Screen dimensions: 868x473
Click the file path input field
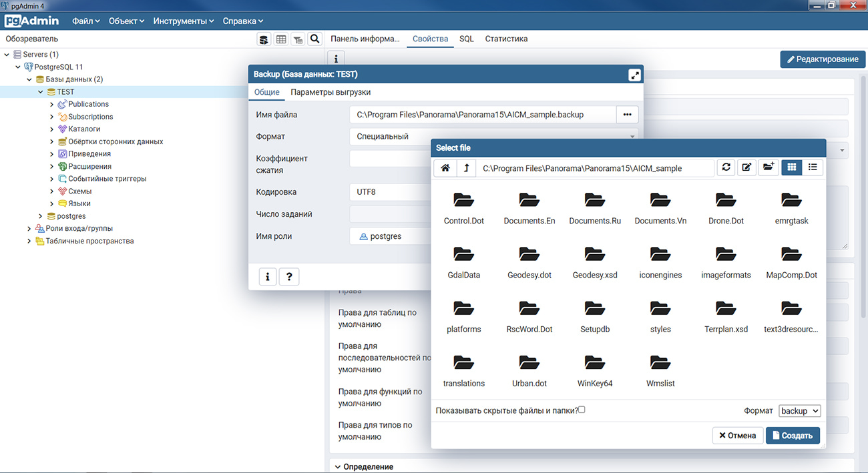[x=594, y=168]
